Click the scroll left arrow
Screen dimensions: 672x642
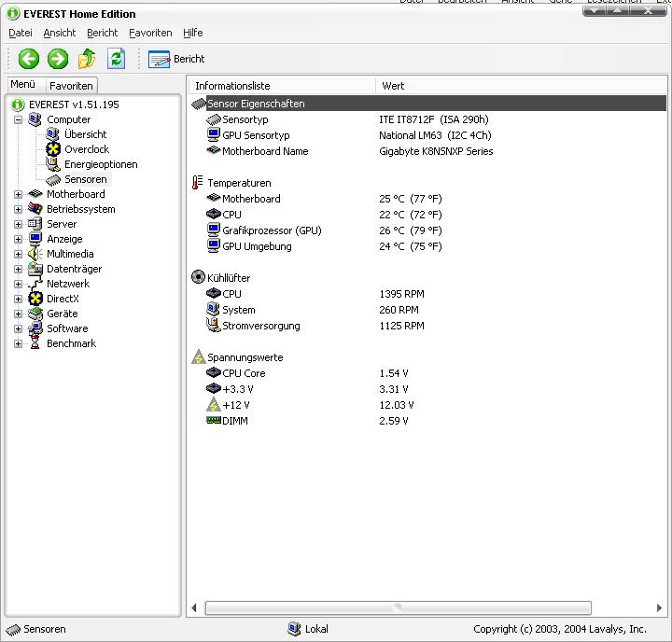(194, 607)
